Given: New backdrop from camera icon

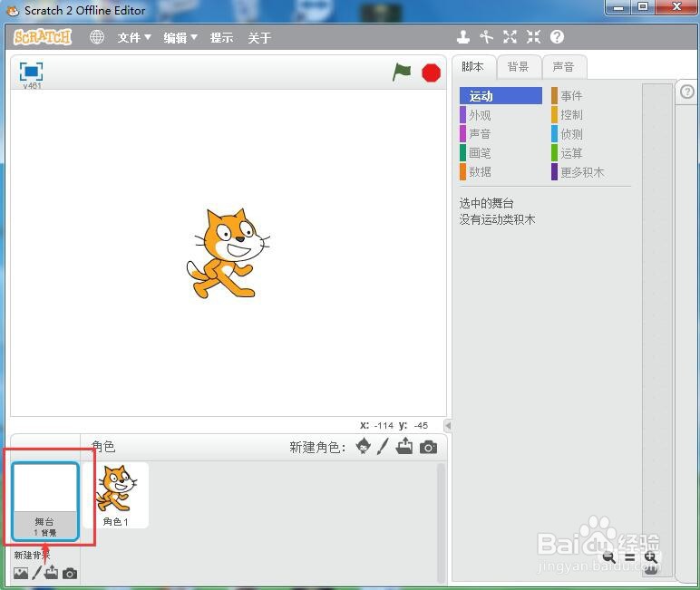Looking at the screenshot, I should 70,573.
